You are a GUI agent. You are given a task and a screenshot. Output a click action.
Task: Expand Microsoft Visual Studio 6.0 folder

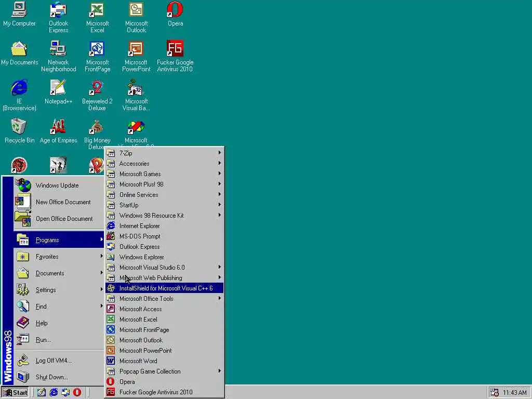click(x=164, y=268)
